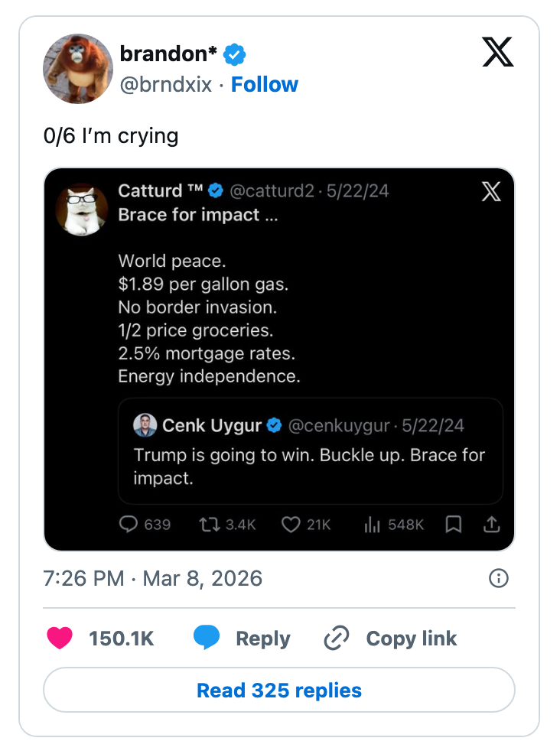560x754 pixels.
Task: Click the X logo in the top corner
Action: coord(498,52)
